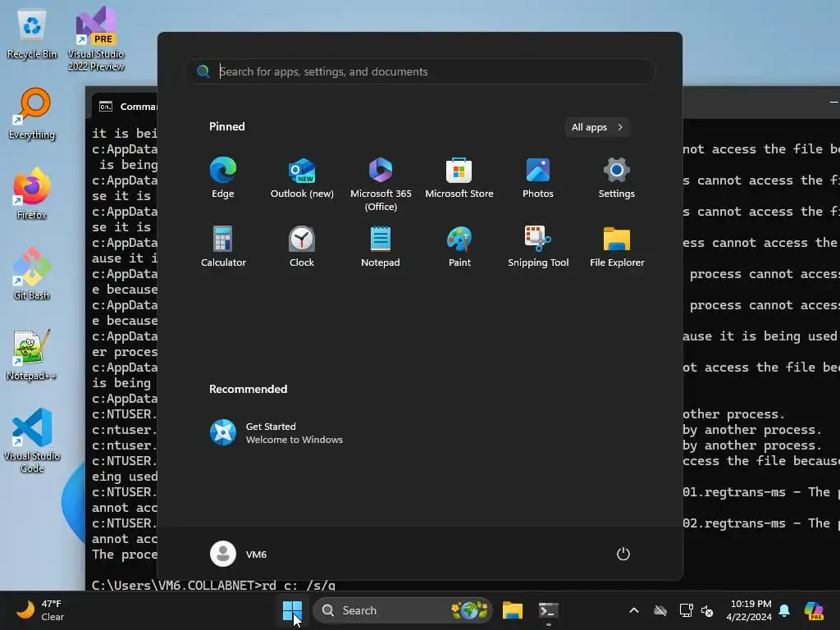This screenshot has width=840, height=630.
Task: Select Firefox desktop shortcut
Action: coord(32,194)
